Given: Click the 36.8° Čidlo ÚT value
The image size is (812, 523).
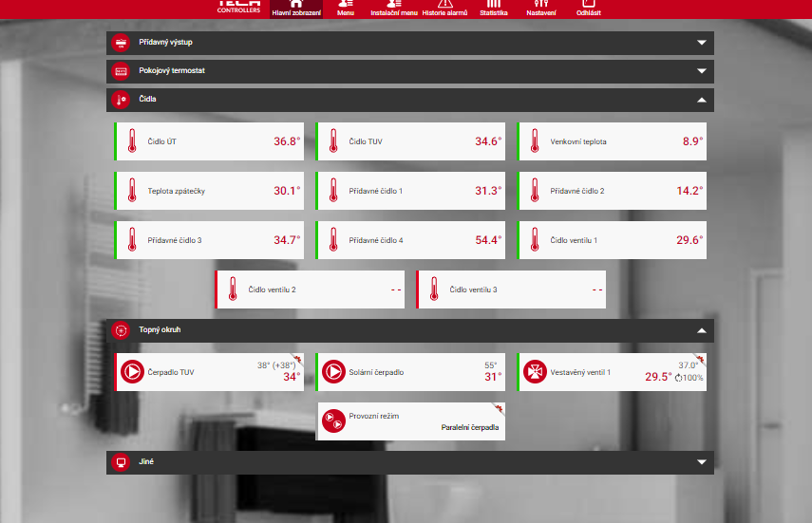Looking at the screenshot, I should (287, 141).
